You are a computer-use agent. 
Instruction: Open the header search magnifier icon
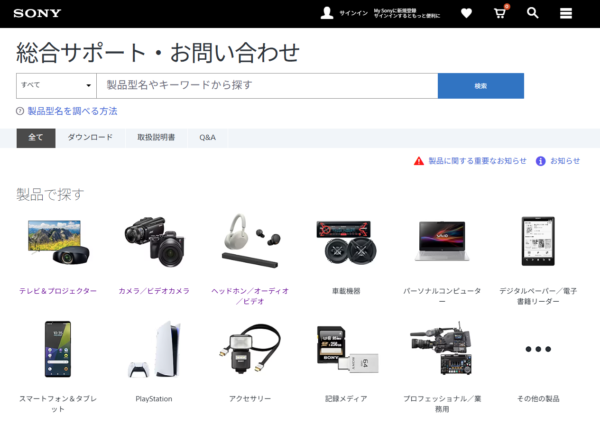coord(533,13)
